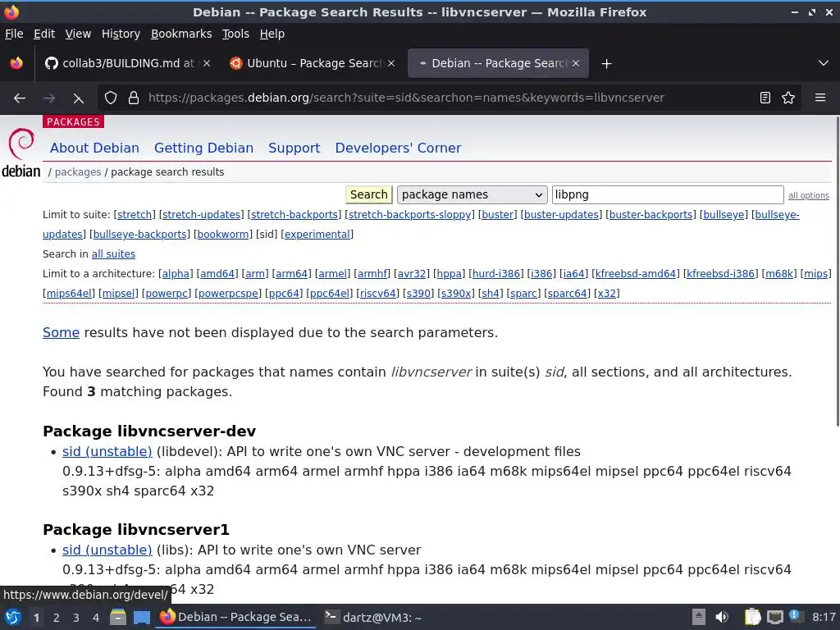Click the Firefox View icon
The height and width of the screenshot is (630, 840).
point(16,63)
